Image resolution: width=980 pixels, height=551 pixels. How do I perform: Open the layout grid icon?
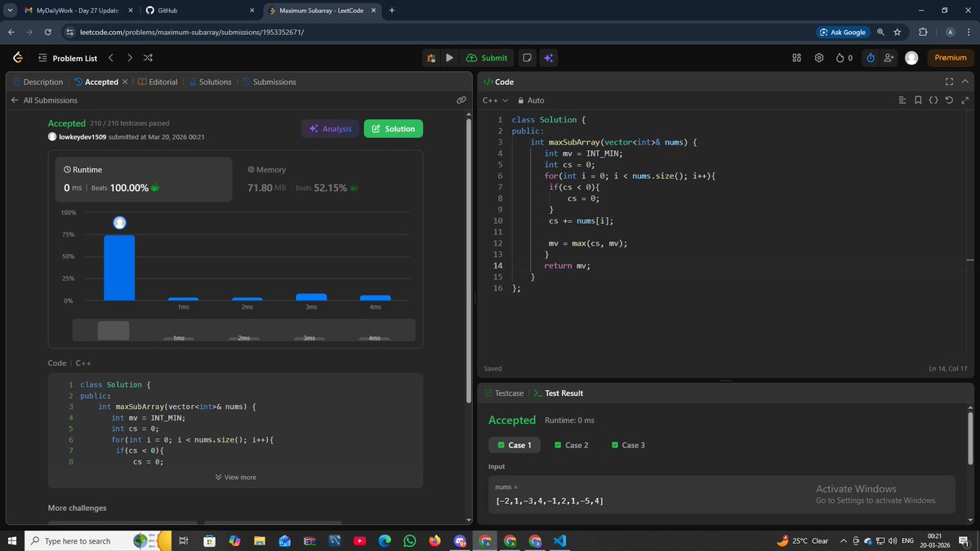tap(797, 58)
